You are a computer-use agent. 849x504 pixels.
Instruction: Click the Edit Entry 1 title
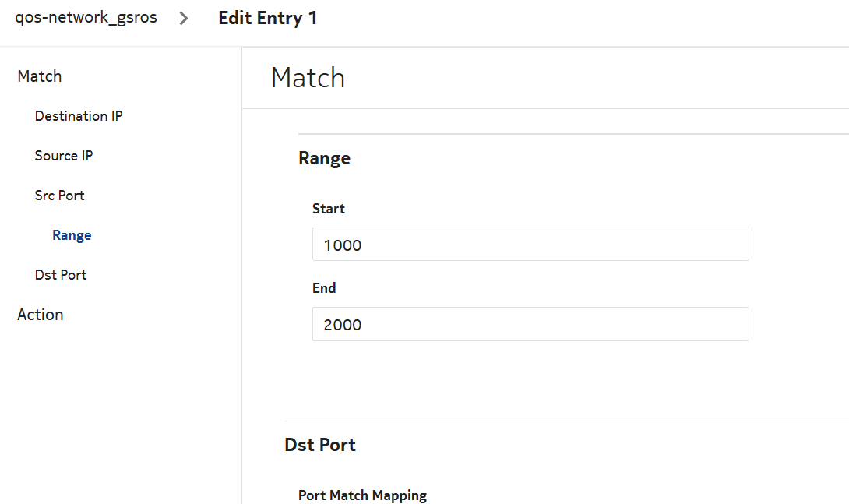pos(267,18)
